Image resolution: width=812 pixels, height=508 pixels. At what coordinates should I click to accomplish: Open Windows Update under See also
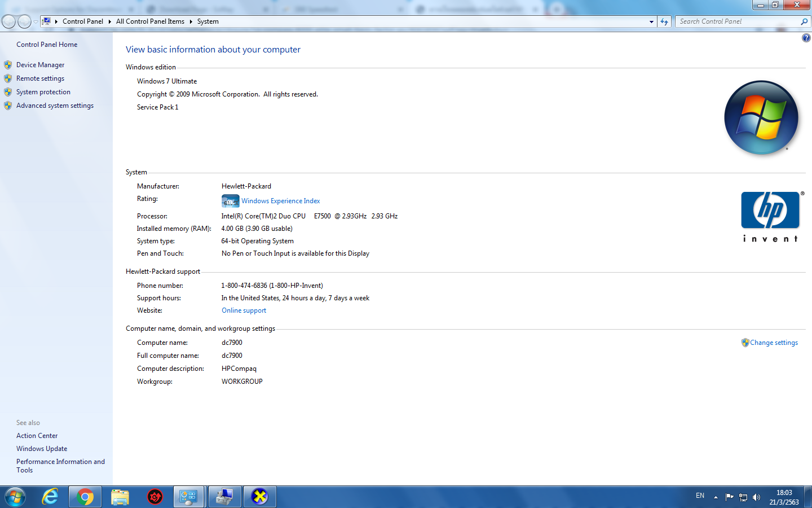[42, 449]
